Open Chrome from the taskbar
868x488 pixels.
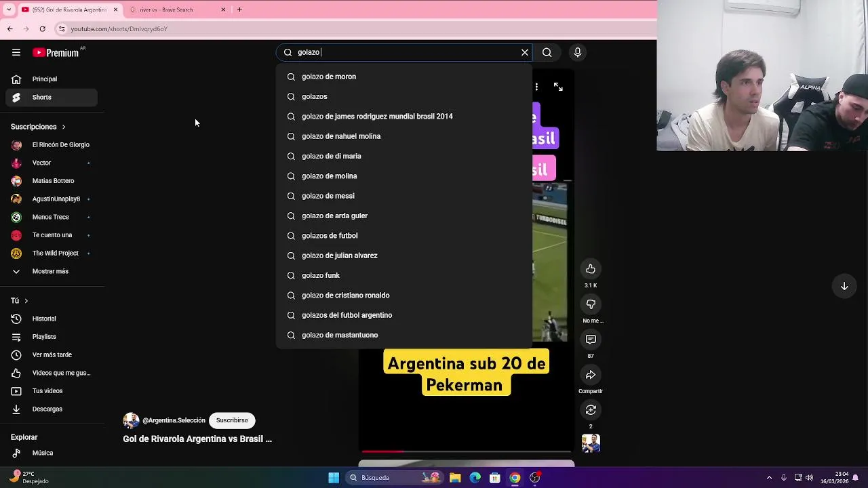coord(515,478)
